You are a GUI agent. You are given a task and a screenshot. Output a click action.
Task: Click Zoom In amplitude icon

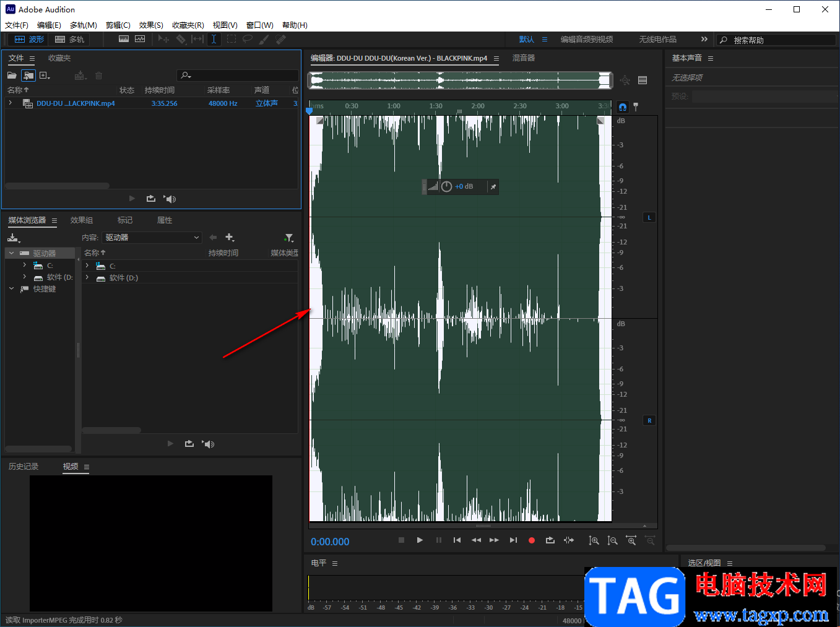click(594, 540)
